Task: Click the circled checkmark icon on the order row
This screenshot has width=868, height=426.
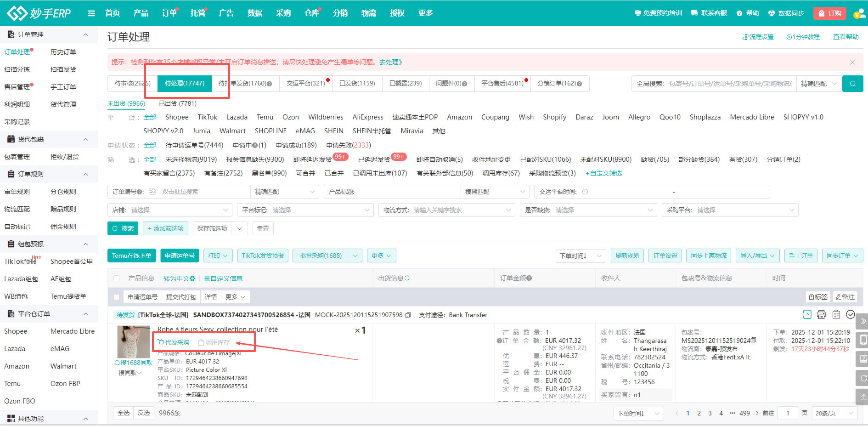Action: click(x=851, y=315)
